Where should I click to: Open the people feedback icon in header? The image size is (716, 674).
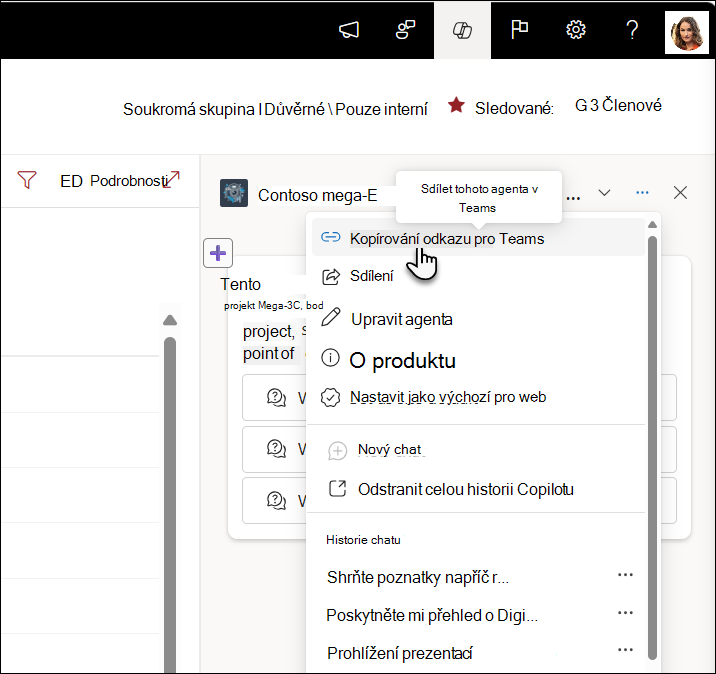pos(405,30)
